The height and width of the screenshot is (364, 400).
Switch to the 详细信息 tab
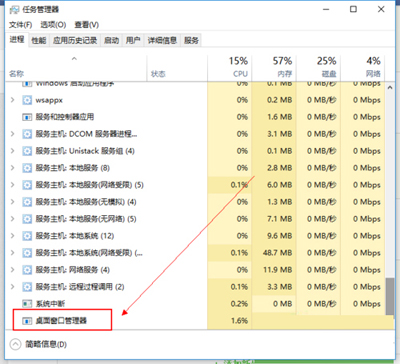(x=162, y=41)
